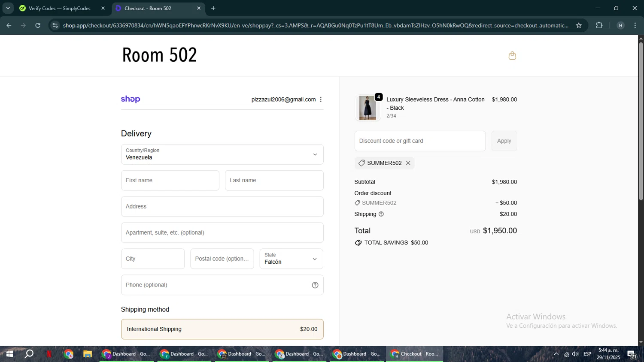Viewport: 644px width, 362px height.
Task: Click the TOTAL SAVINGS $50.00 text
Action: click(x=396, y=243)
